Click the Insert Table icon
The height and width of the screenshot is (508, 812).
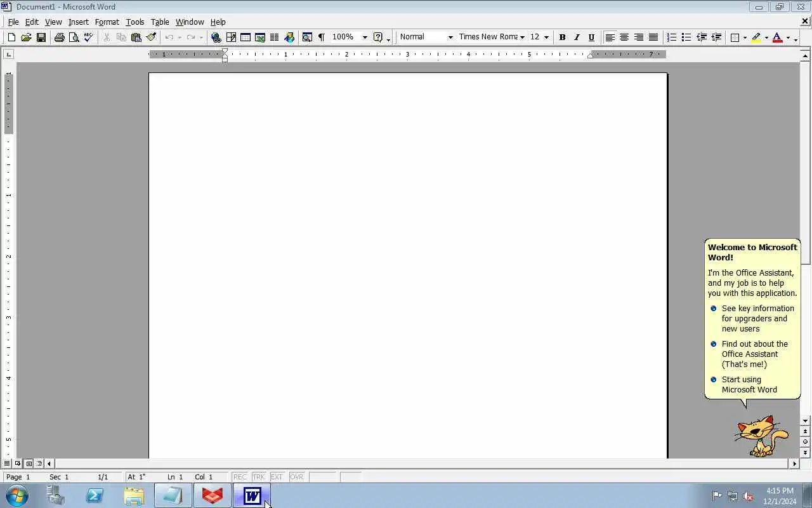point(246,37)
